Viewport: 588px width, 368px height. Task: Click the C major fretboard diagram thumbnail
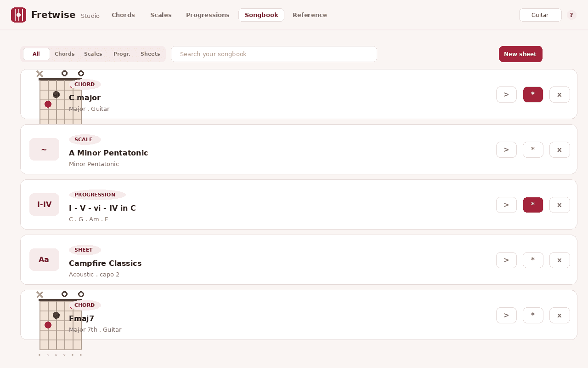pos(60,98)
